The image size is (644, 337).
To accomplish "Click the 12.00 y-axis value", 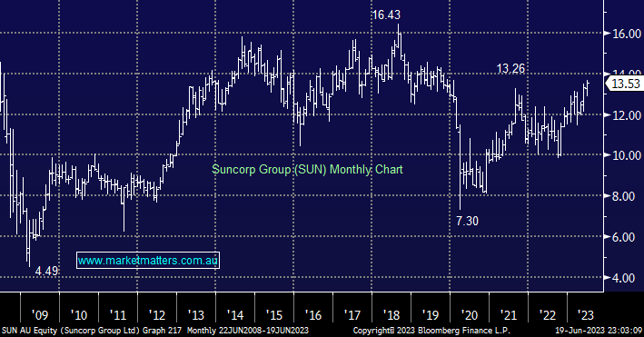I will click(627, 115).
